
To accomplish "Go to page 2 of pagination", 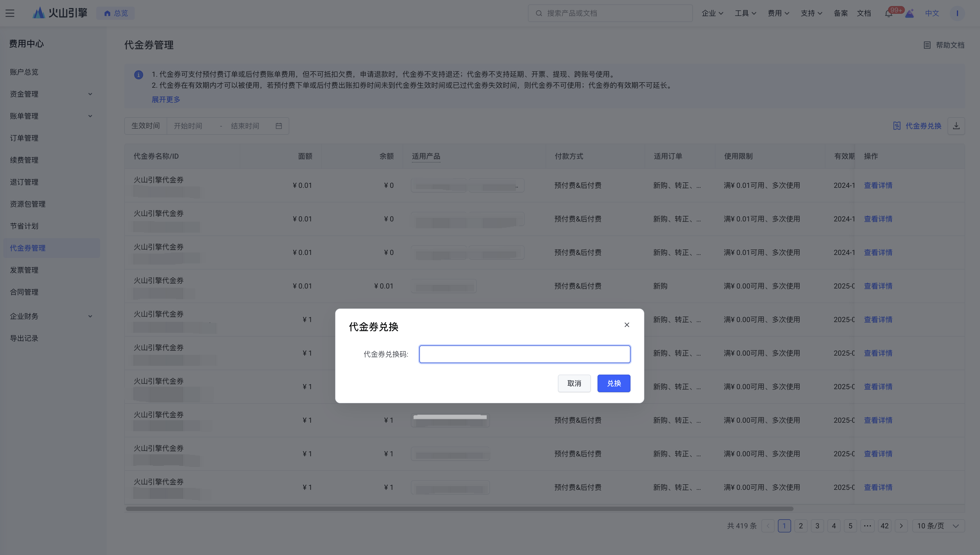I will point(800,526).
